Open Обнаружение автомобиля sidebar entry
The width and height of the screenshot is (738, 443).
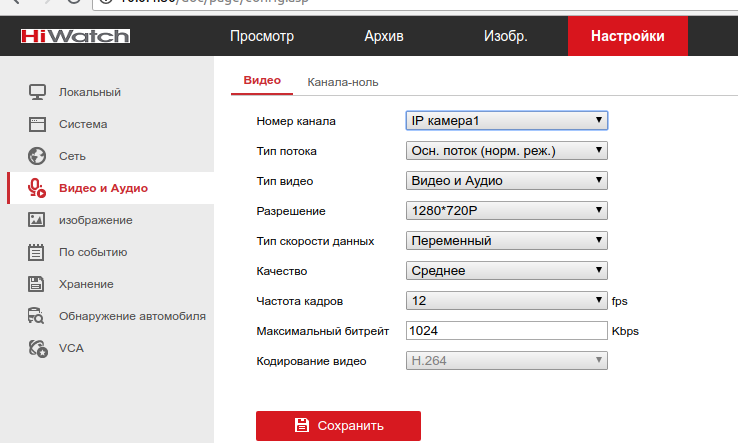[132, 316]
